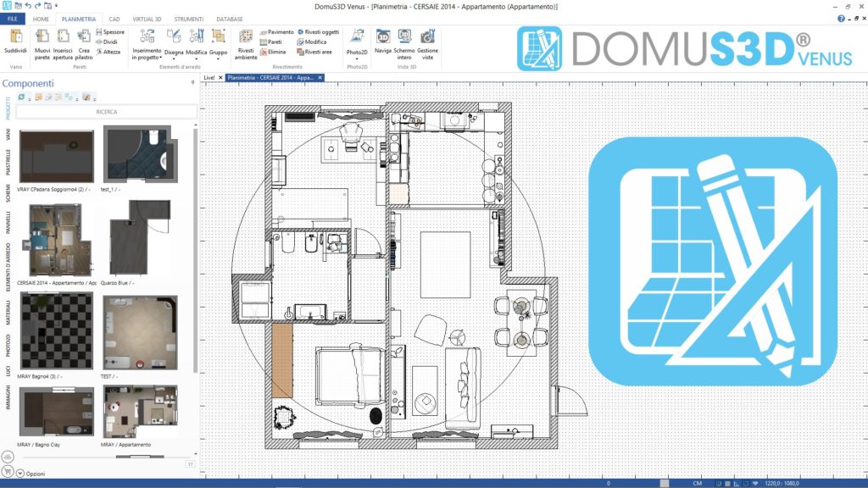The height and width of the screenshot is (488, 868).
Task: Open the IMMAGINI side tab
Action: coord(8,397)
